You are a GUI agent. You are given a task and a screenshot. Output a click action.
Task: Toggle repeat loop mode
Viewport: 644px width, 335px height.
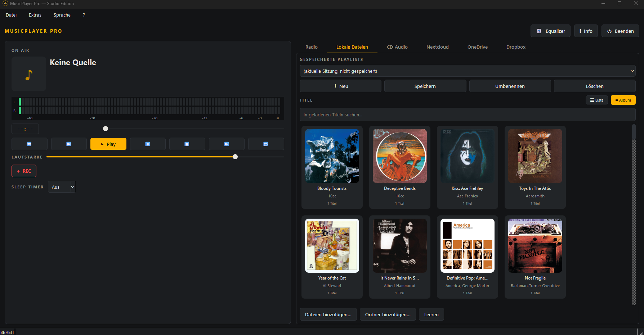point(266,144)
